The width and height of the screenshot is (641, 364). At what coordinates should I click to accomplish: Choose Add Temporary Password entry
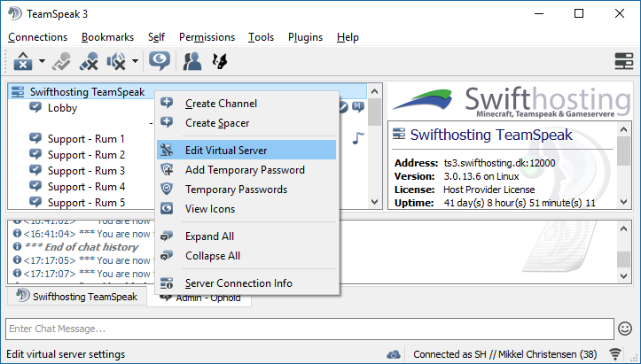(x=246, y=169)
